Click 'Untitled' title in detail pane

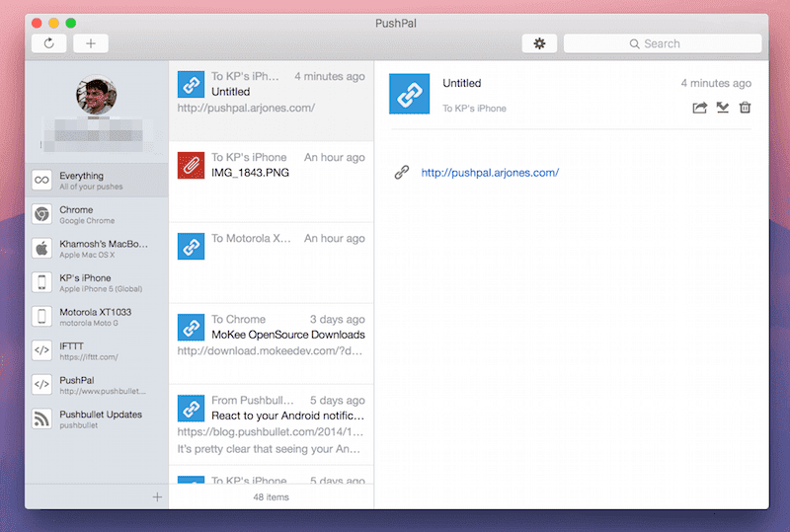point(462,83)
